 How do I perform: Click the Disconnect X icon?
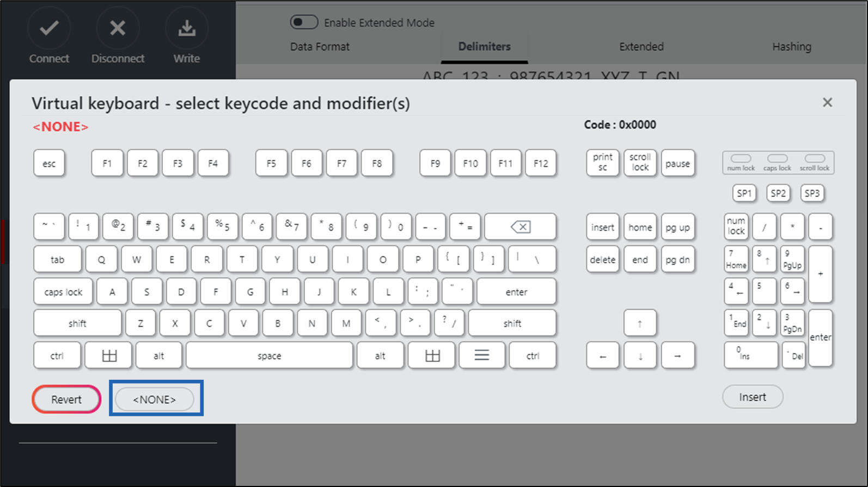(x=118, y=28)
